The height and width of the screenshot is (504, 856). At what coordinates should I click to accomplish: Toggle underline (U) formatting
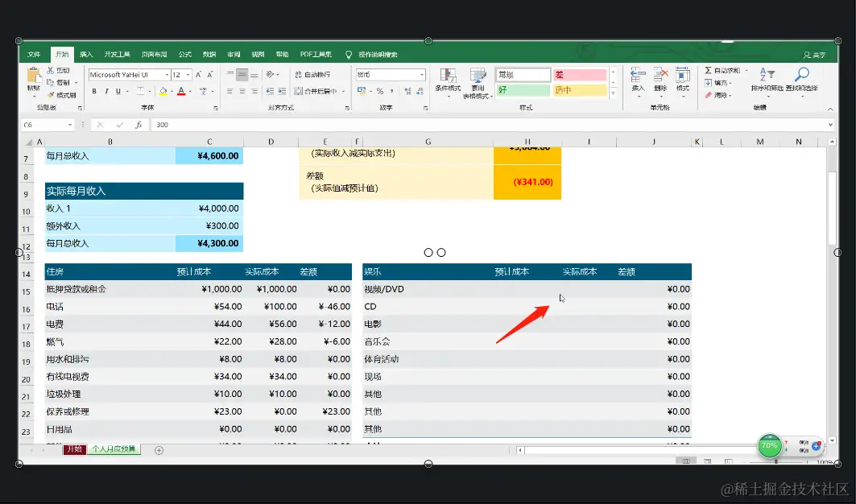coord(118,91)
